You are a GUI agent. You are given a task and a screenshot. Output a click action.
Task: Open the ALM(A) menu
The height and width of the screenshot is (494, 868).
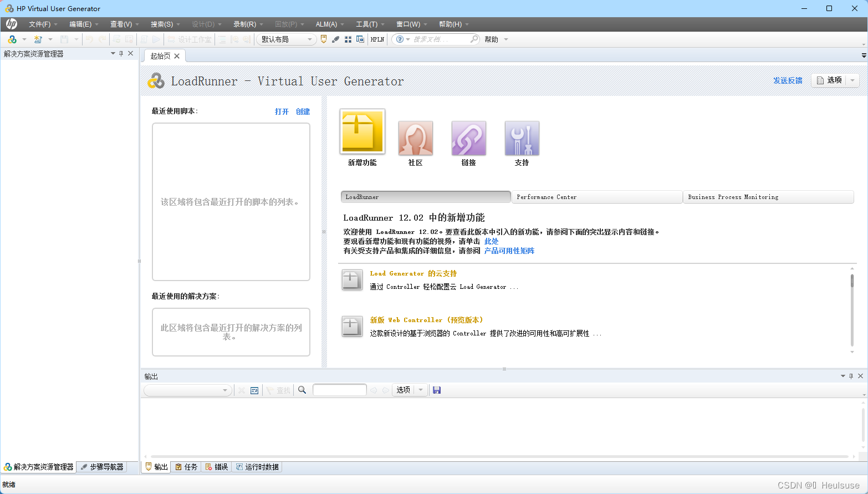point(330,24)
